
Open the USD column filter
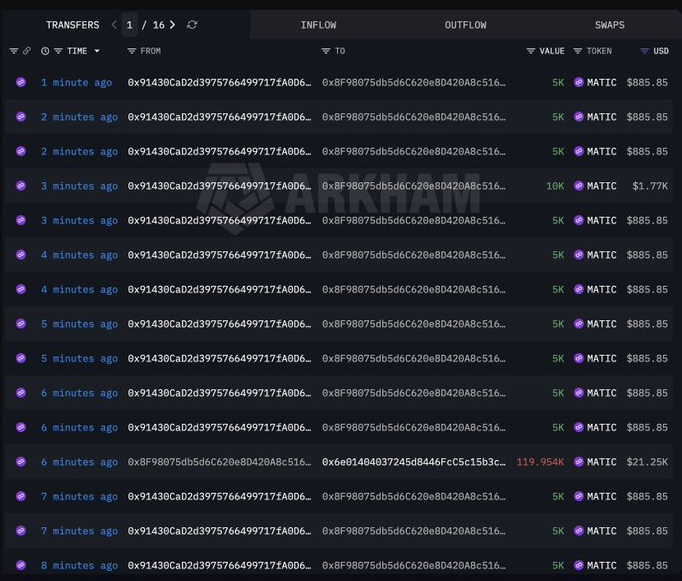coord(644,51)
